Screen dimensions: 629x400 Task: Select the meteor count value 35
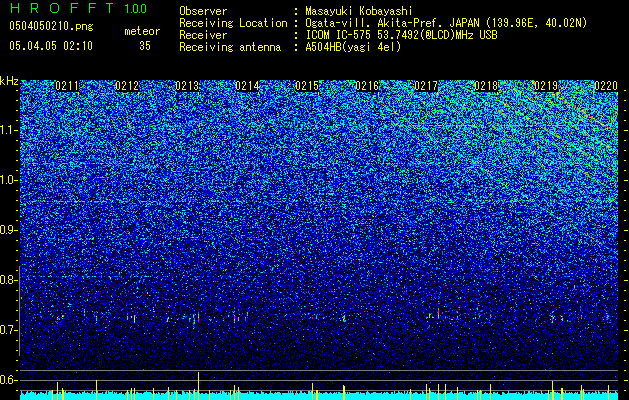[x=145, y=46]
